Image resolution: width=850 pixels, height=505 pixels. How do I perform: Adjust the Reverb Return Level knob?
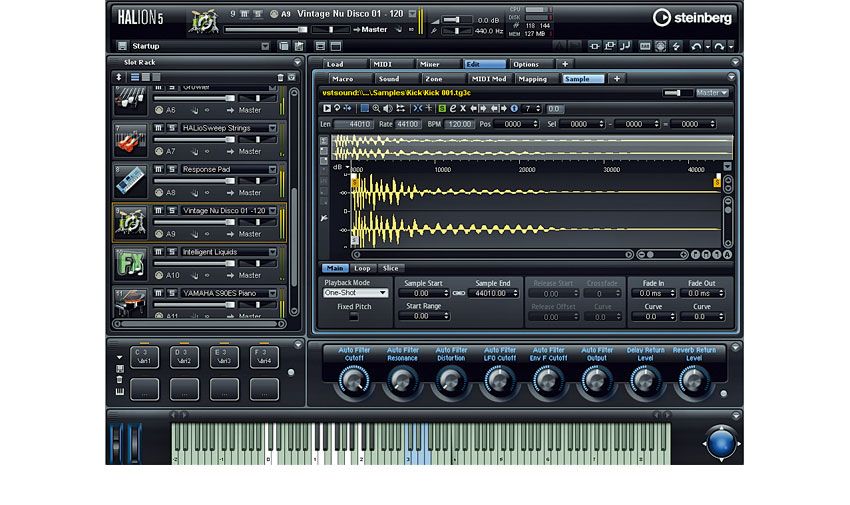pos(693,381)
